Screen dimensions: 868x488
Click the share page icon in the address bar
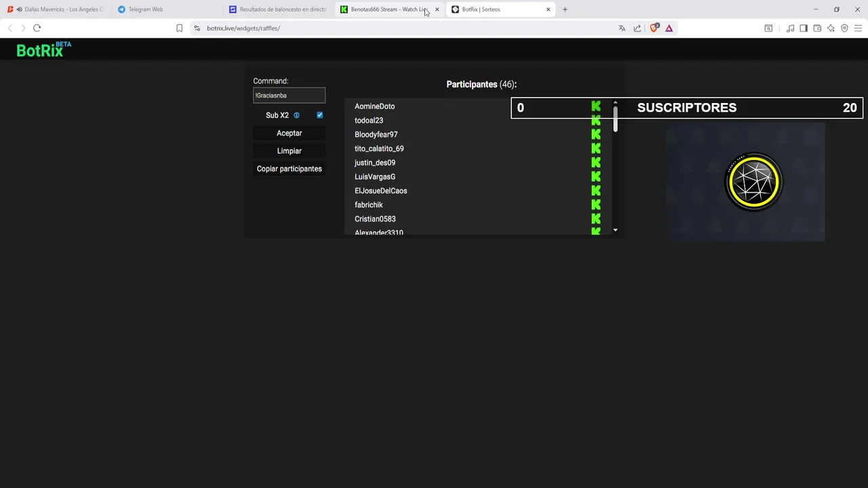[x=637, y=28]
